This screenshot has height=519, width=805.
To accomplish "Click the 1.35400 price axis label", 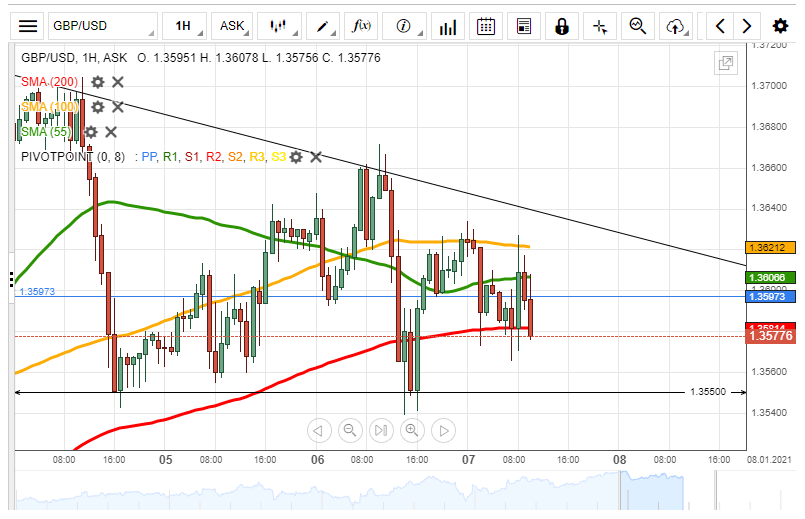I will tap(769, 413).
